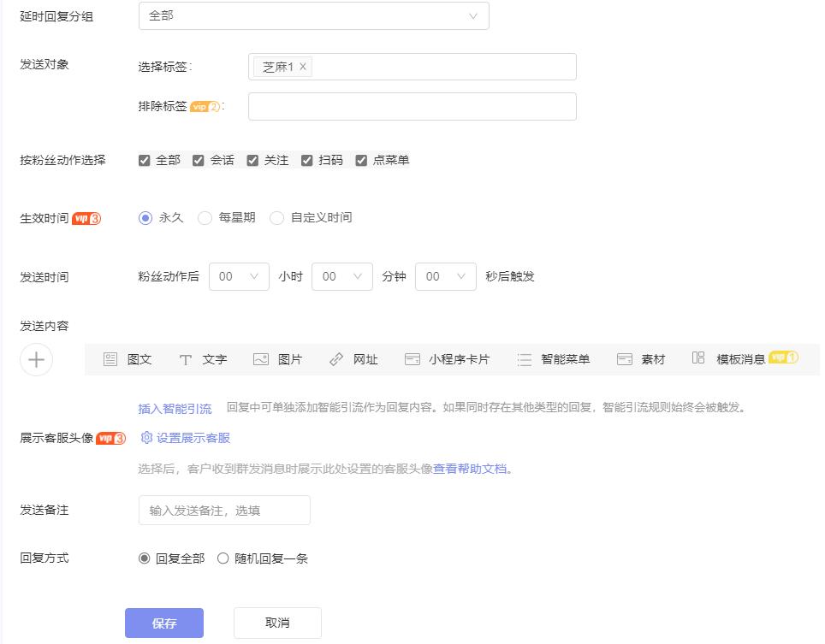825x644 pixels.
Task: Click the 保存 save button
Action: pyautogui.click(x=163, y=623)
